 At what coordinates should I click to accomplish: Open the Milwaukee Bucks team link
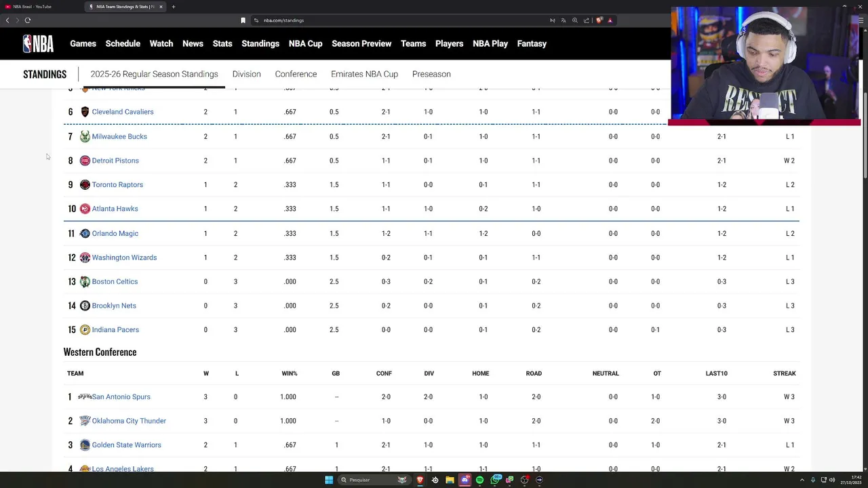click(x=119, y=136)
